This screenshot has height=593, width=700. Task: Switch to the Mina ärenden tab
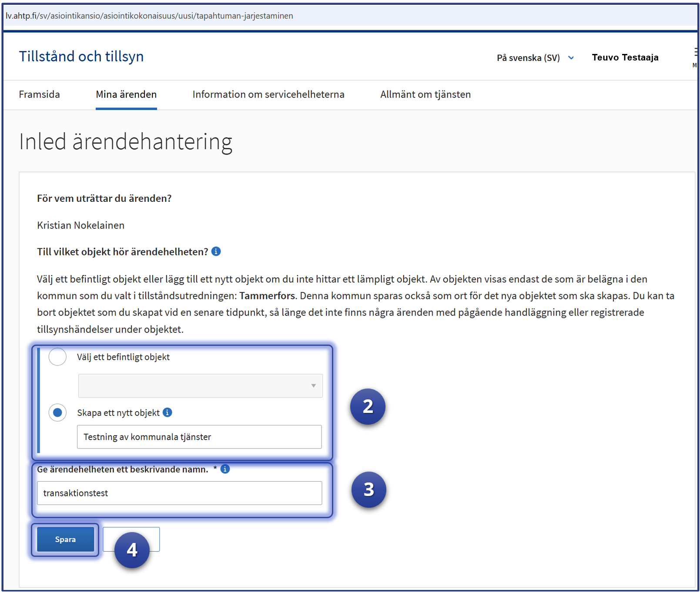point(126,94)
